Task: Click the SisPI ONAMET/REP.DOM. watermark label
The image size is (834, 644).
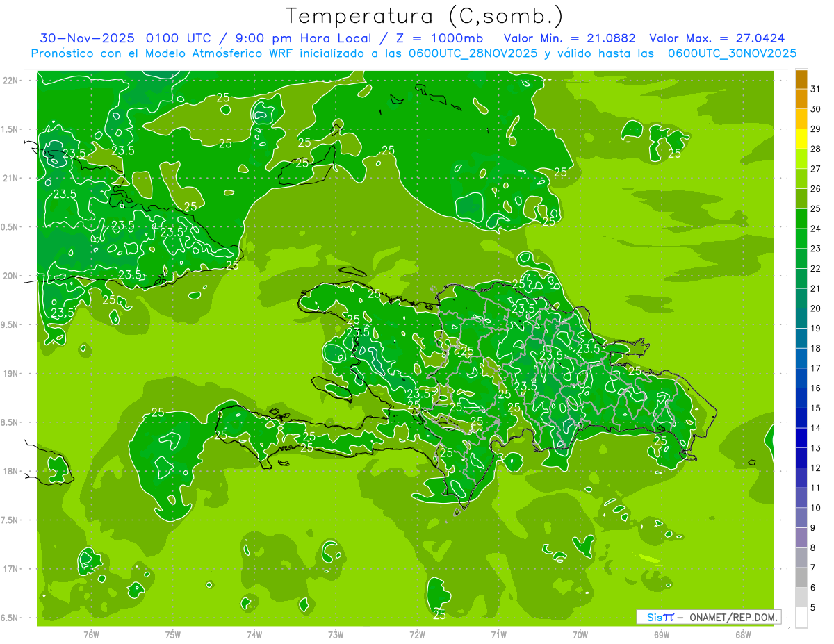Action: click(x=708, y=617)
